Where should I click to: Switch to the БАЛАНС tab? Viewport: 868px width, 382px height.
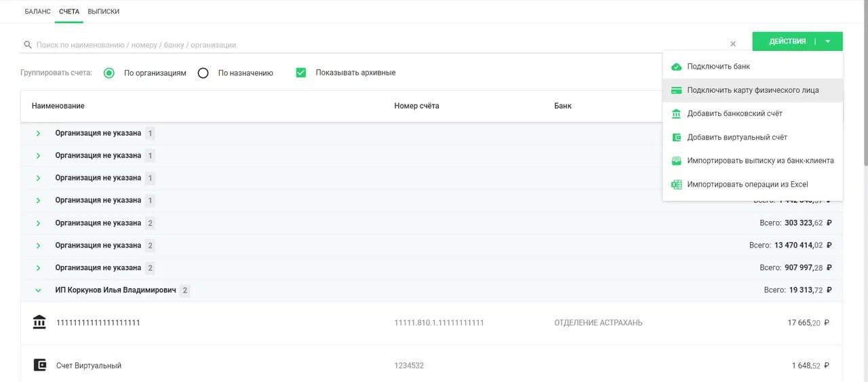tap(37, 12)
